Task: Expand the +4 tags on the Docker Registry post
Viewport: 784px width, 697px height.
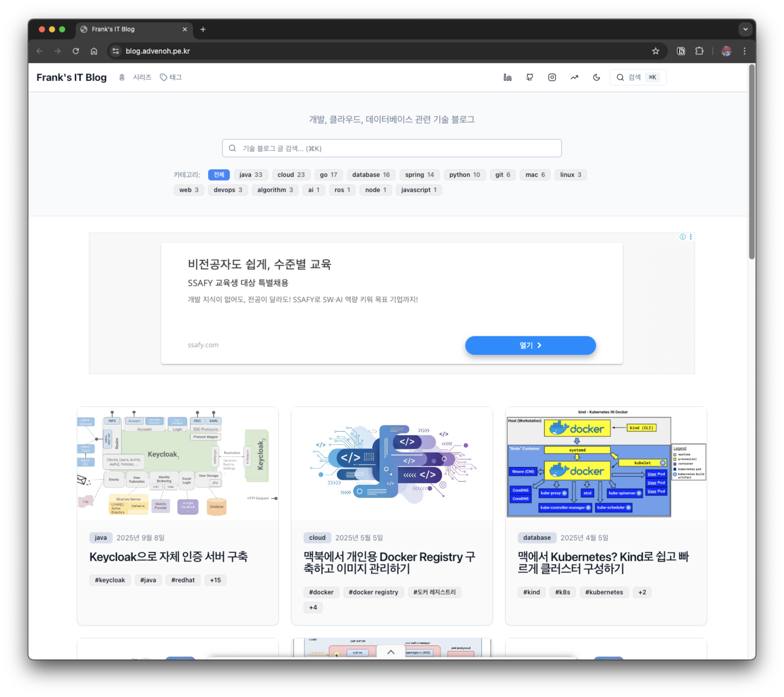Action: (x=313, y=607)
